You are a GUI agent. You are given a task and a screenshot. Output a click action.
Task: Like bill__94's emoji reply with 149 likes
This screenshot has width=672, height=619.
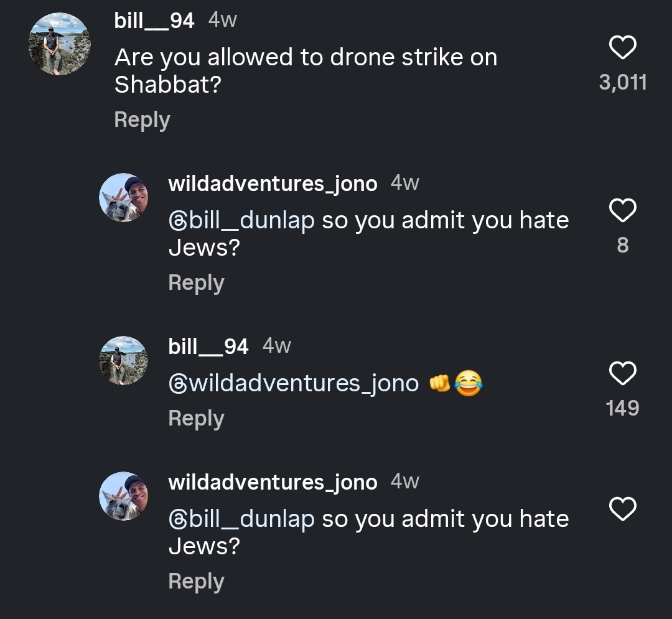pos(622,373)
